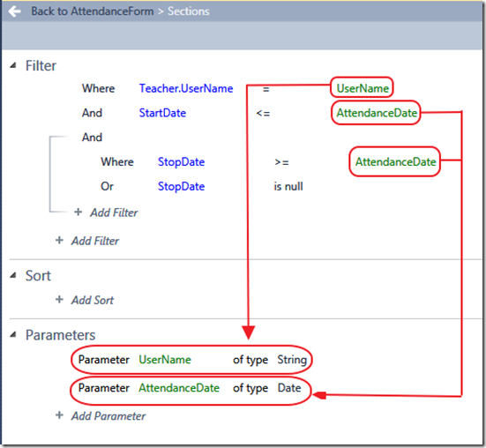Click the Date type of AttendanceDate parameter
Image resolution: width=486 pixels, height=448 pixels.
coord(289,387)
